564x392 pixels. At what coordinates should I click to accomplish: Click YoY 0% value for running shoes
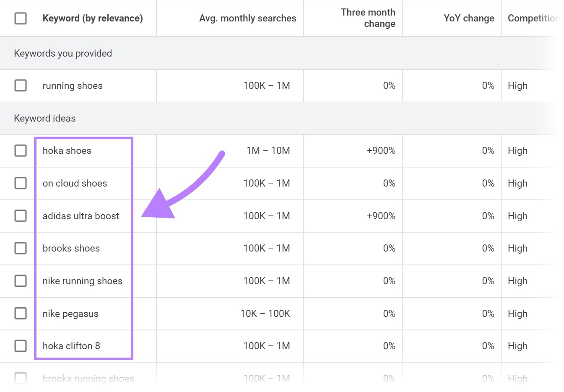pos(488,86)
